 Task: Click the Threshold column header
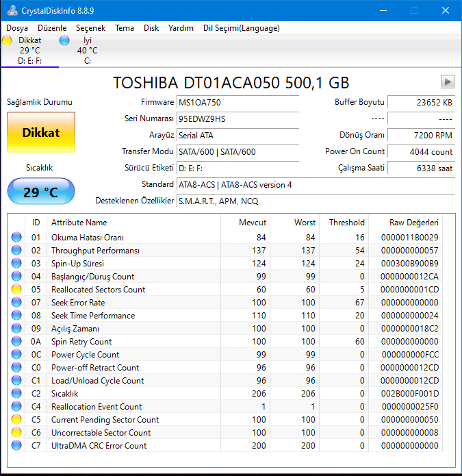pos(344,223)
